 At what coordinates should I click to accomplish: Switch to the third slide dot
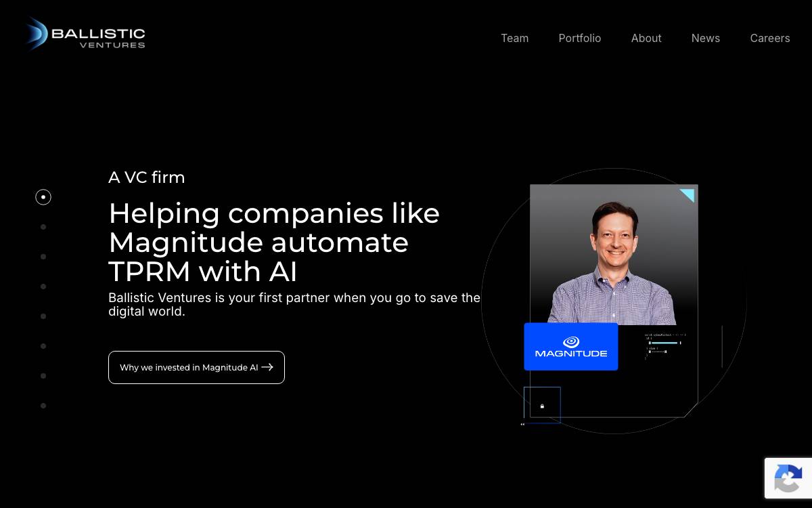pyautogui.click(x=43, y=257)
